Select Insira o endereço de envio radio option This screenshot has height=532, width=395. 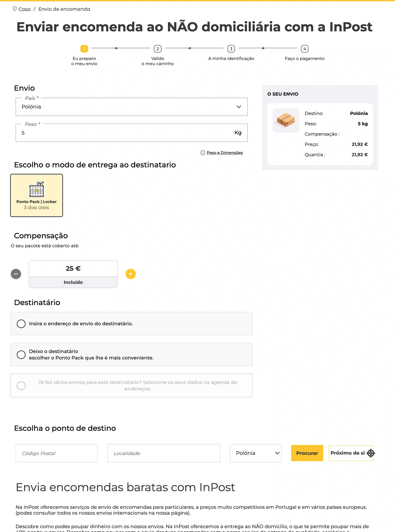(x=21, y=324)
